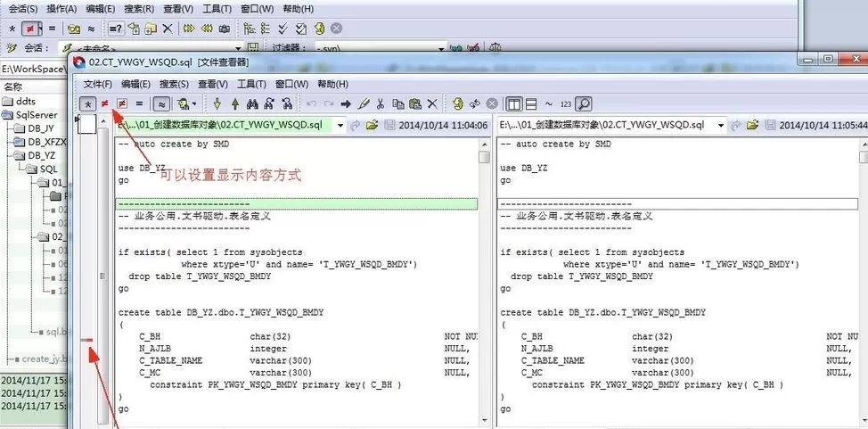Image resolution: width=868 pixels, height=429 pixels.
Task: Open the 会话 session name dropdown
Action: [239, 49]
